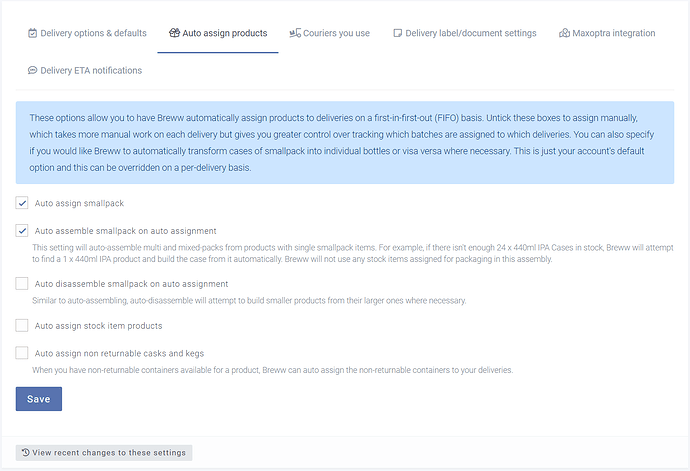Tick the Auto assign stock item products checkbox
The image size is (690, 471).
[x=22, y=325]
